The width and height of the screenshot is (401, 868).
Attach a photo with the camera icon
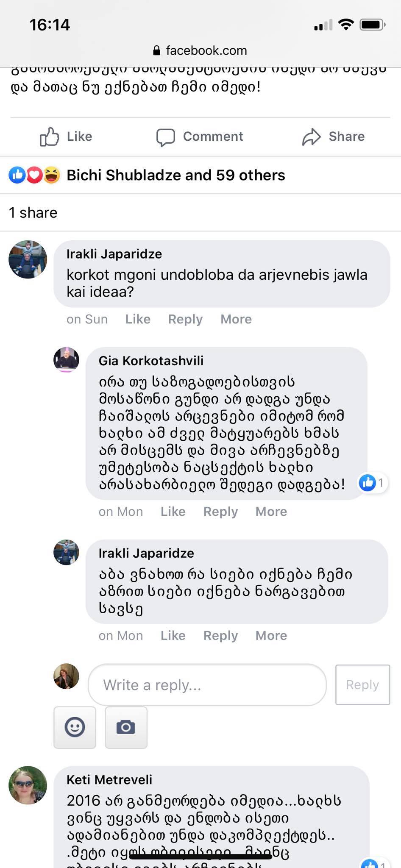126,727
